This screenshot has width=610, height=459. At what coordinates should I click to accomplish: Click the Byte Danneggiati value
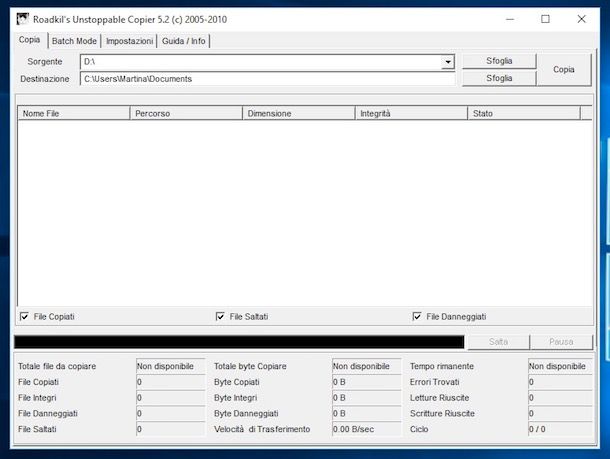366,413
